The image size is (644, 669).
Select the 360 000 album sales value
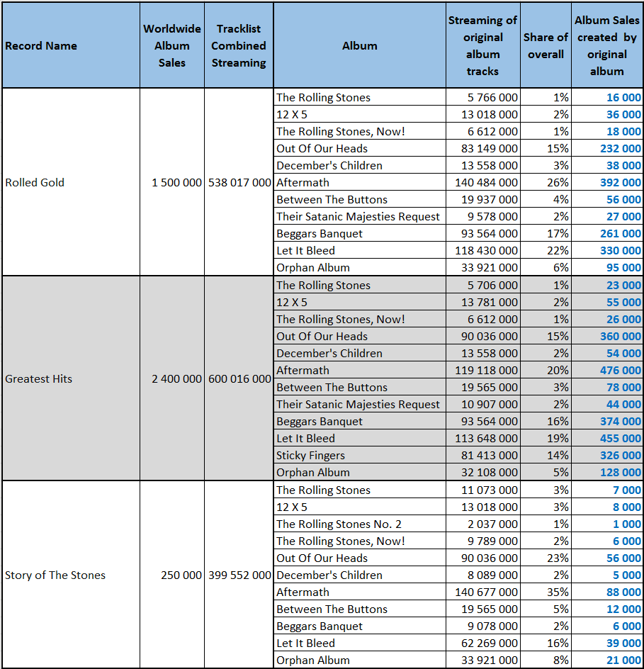coord(621,336)
